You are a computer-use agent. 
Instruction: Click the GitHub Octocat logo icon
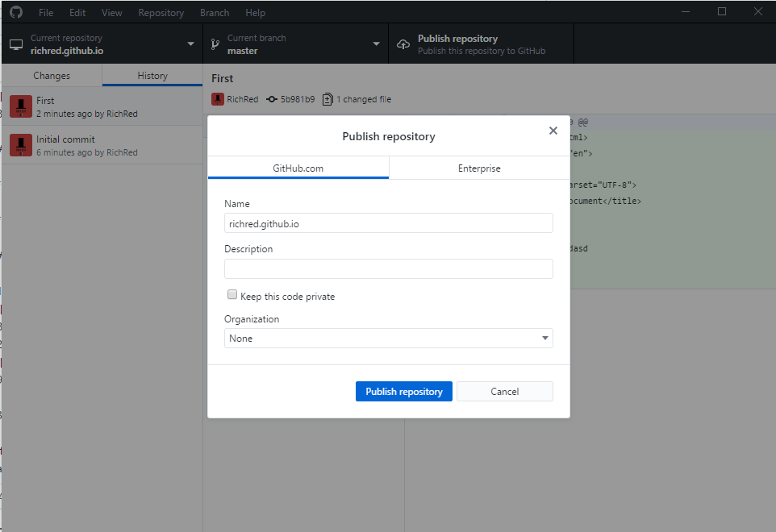16,12
